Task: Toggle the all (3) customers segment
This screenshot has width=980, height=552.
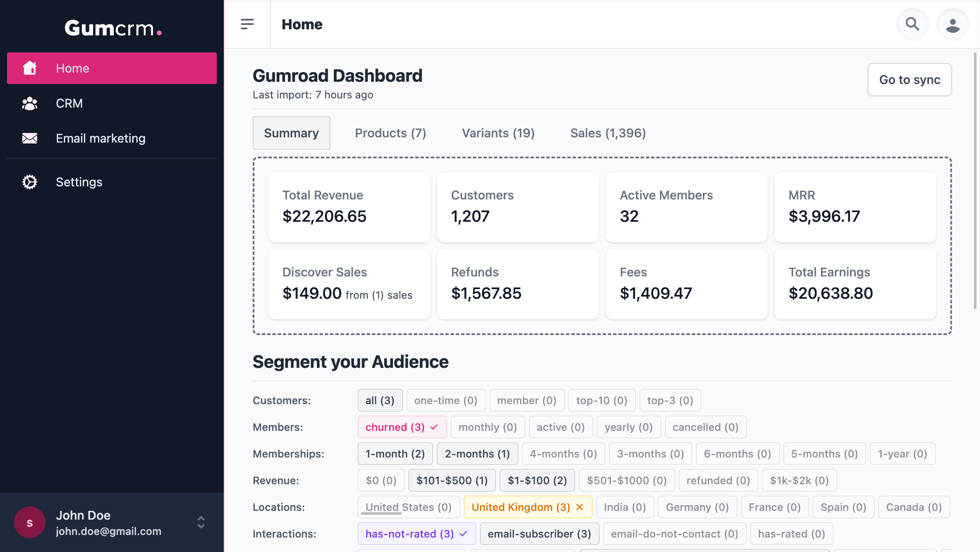Action: 380,400
